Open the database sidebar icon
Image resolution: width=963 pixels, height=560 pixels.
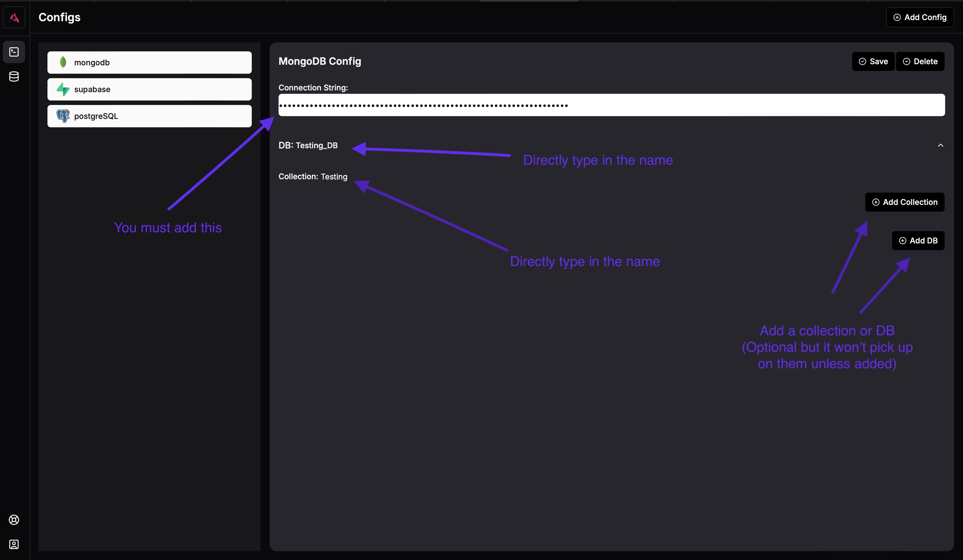tap(14, 76)
